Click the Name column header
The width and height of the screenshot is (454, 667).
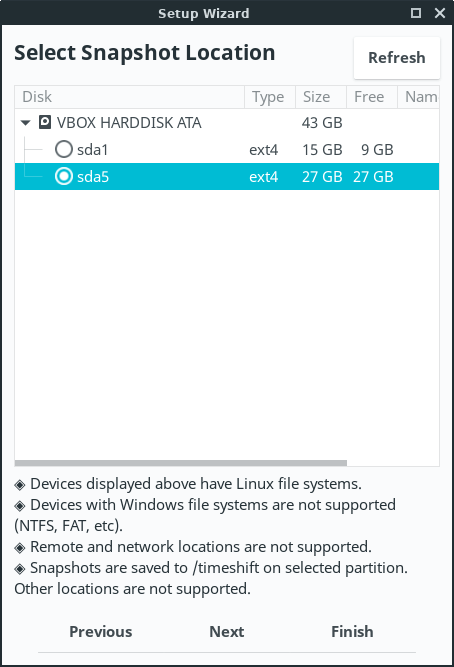[418, 97]
